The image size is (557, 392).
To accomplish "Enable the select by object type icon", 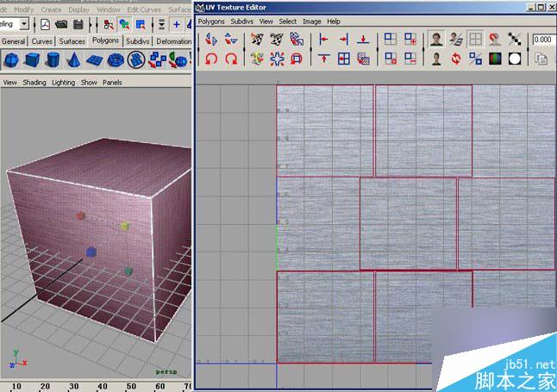I will pos(124,24).
